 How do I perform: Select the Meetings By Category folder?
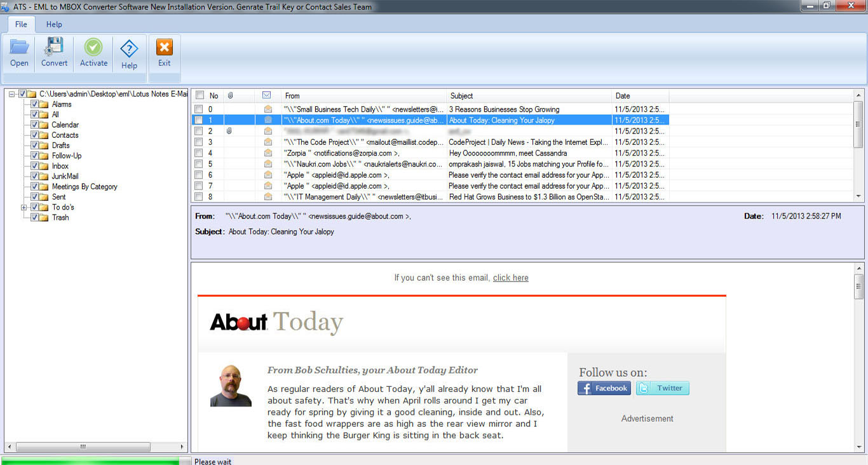(x=85, y=187)
